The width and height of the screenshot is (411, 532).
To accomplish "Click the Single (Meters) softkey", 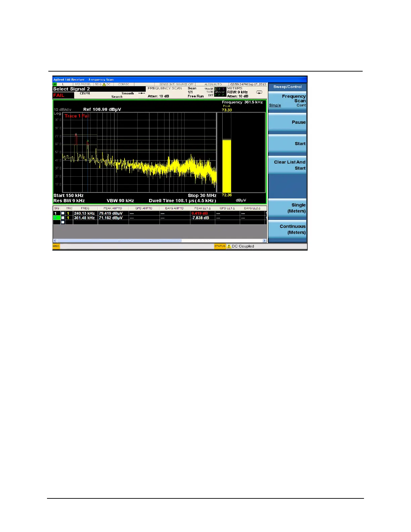I will 287,208.
